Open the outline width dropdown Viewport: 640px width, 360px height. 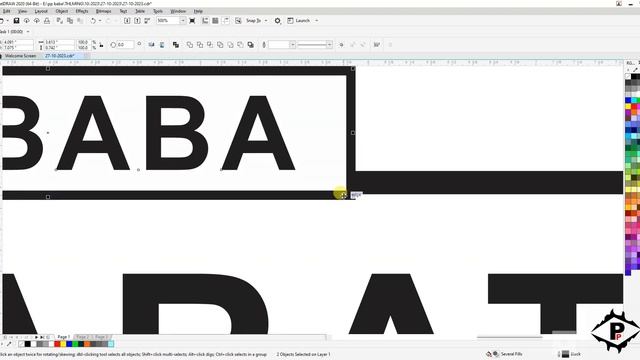pos(293,44)
